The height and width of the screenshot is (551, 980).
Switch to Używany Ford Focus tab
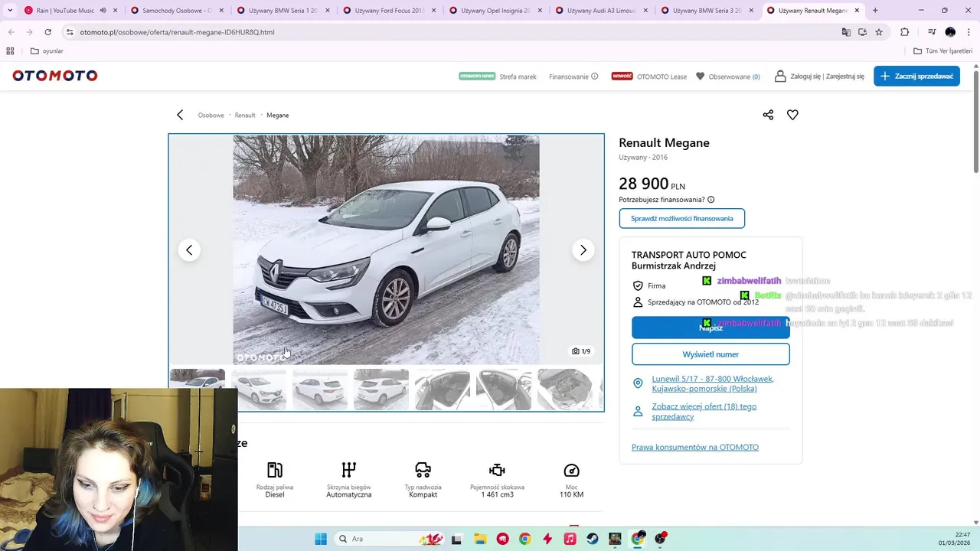tap(384, 11)
